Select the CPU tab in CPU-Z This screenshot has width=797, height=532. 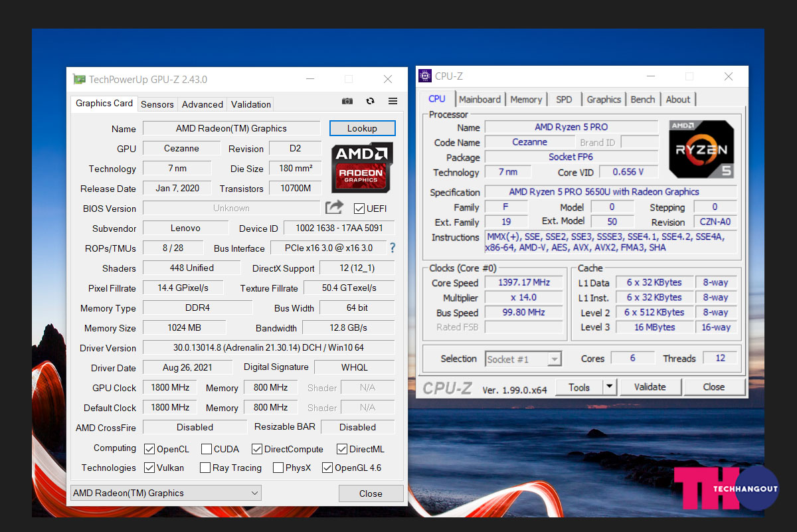pyautogui.click(x=437, y=98)
